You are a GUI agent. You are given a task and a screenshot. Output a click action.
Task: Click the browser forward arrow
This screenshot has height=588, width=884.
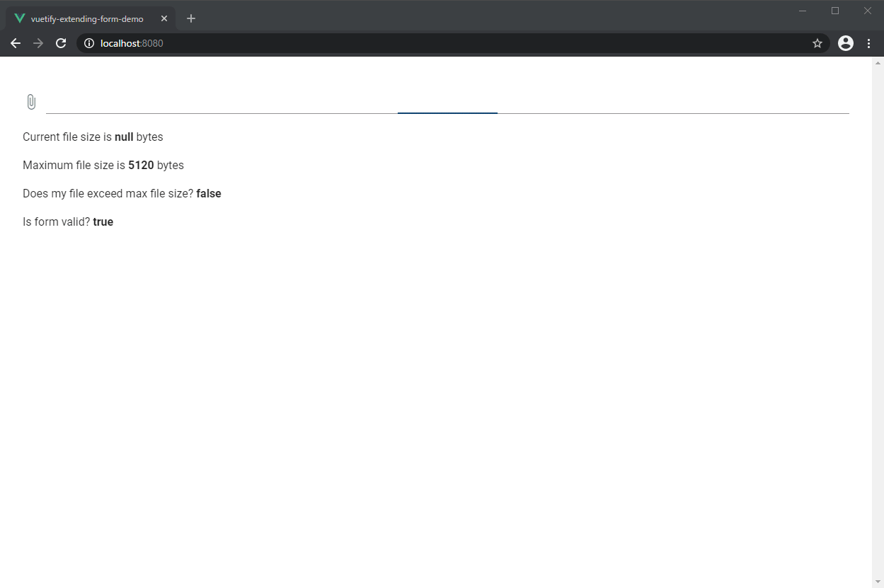38,43
